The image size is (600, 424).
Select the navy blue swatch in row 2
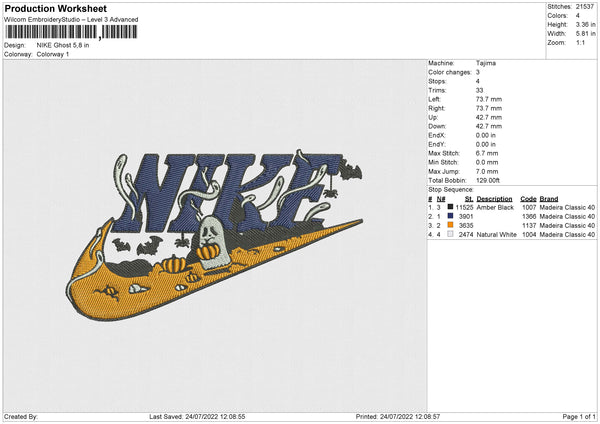pyautogui.click(x=450, y=216)
